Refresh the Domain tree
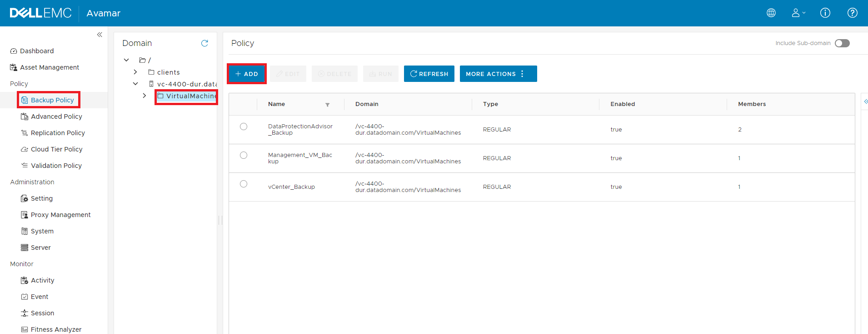 point(205,43)
